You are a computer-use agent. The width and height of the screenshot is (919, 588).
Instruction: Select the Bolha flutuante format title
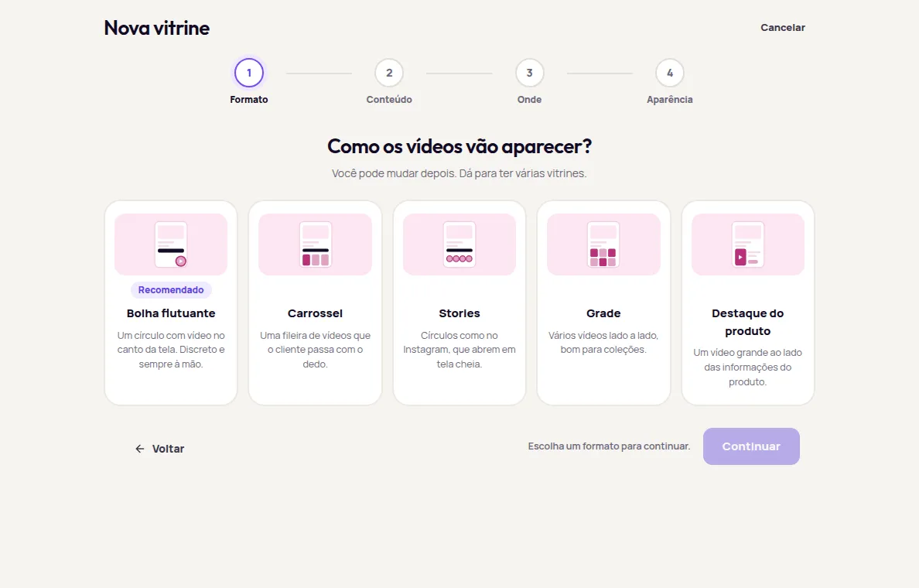click(170, 313)
